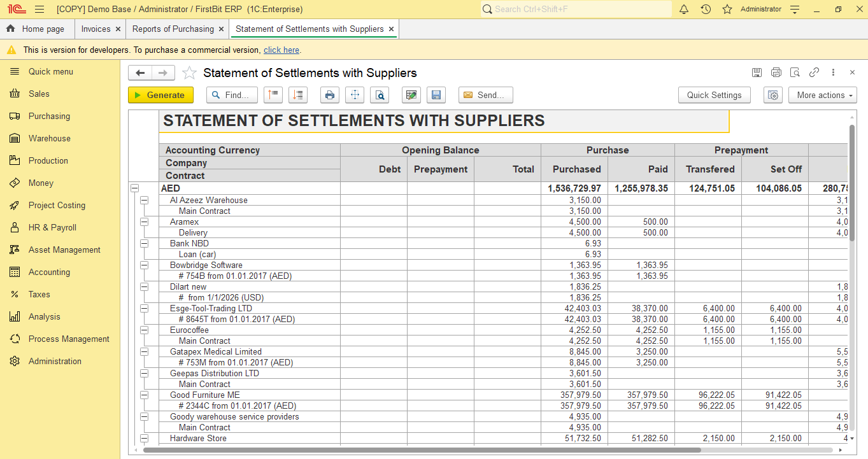The width and height of the screenshot is (868, 459).
Task: Follow the 'click here' purchase link
Action: pyautogui.click(x=281, y=50)
